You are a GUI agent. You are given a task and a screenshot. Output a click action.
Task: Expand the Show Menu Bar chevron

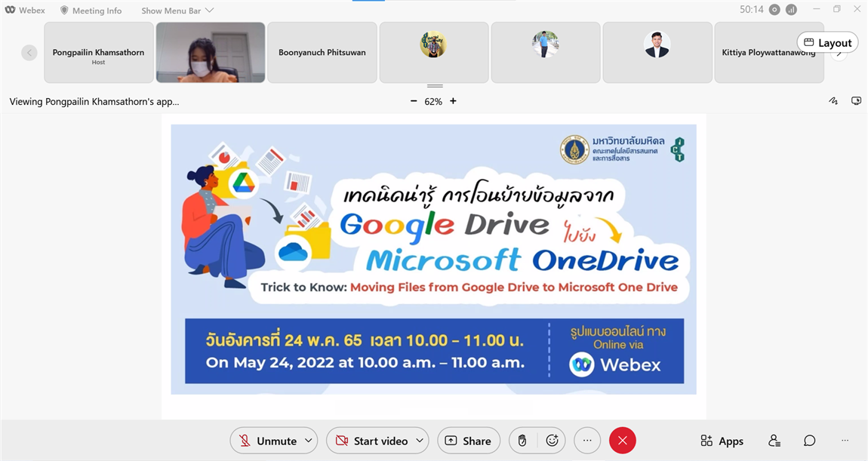pos(210,11)
